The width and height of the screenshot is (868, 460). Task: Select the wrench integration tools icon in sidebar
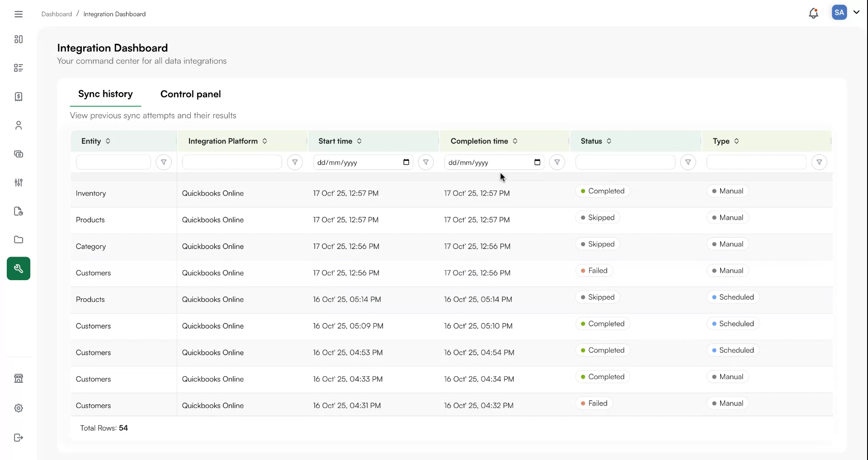[19, 268]
